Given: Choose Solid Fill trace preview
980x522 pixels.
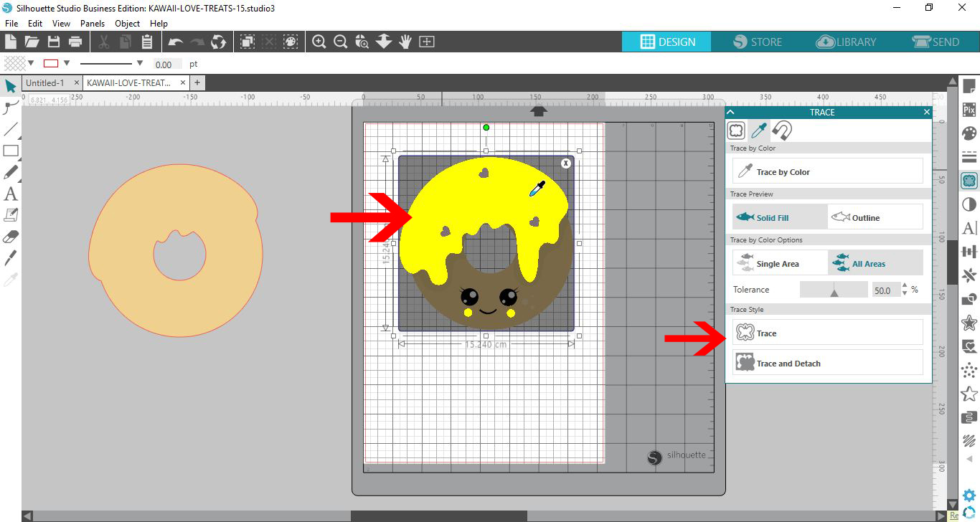Looking at the screenshot, I should (x=780, y=217).
